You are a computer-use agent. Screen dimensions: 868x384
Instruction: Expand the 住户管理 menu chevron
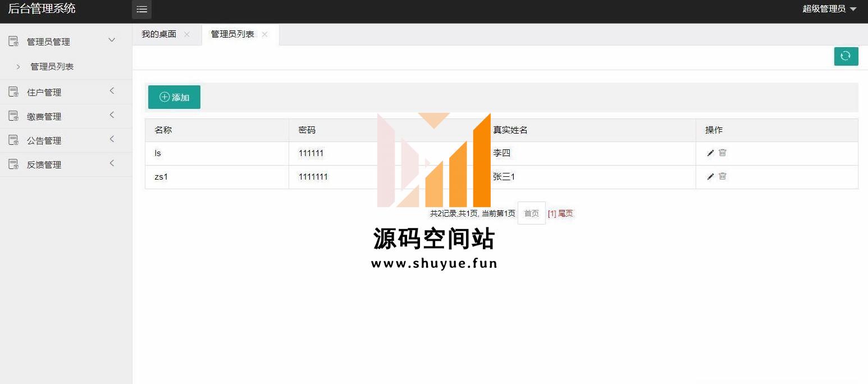[x=112, y=90]
